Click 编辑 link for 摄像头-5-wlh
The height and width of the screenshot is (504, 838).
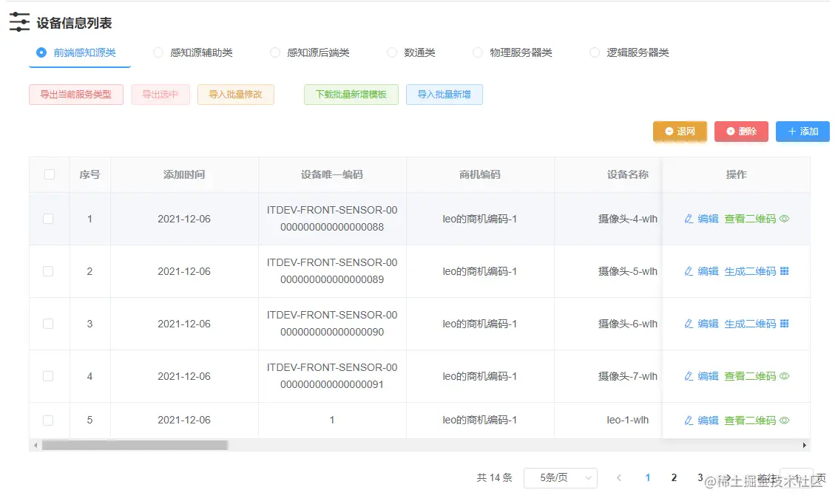tap(708, 271)
